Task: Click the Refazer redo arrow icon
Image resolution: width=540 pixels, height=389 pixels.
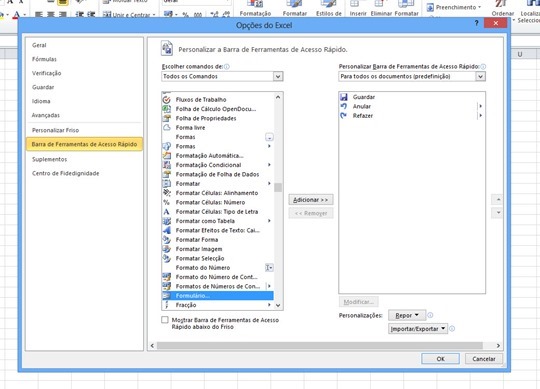Action: pos(344,116)
